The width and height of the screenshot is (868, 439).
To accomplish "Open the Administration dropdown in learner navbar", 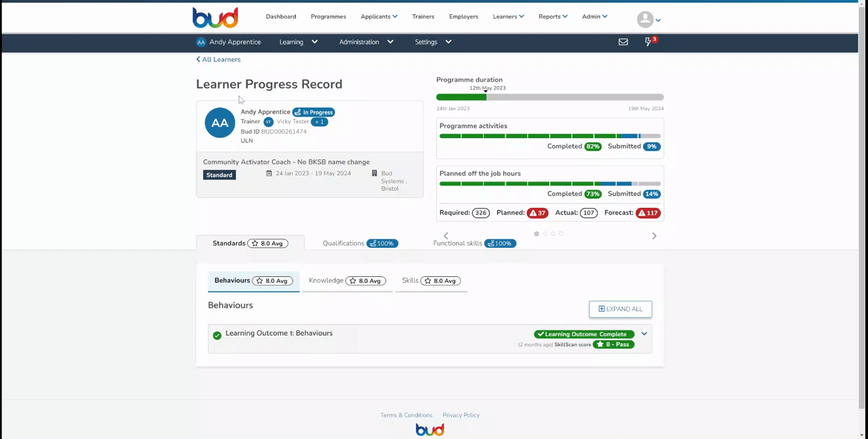I will (366, 42).
